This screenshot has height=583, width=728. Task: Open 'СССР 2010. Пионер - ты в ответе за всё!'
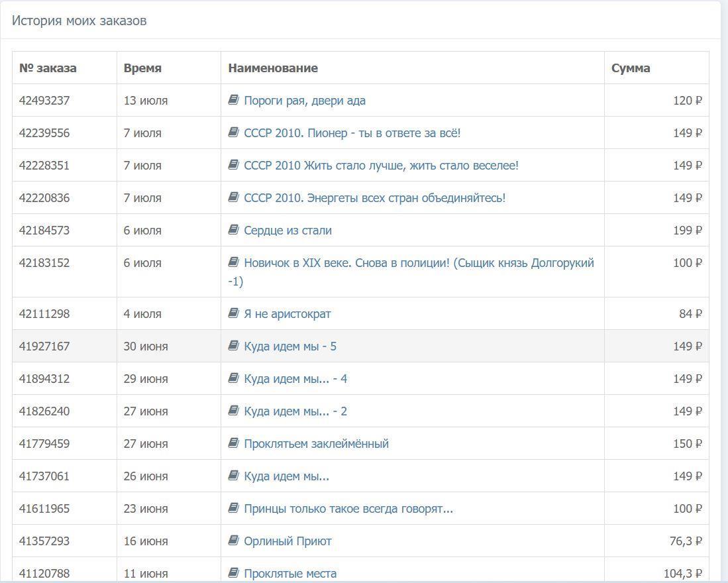click(352, 133)
